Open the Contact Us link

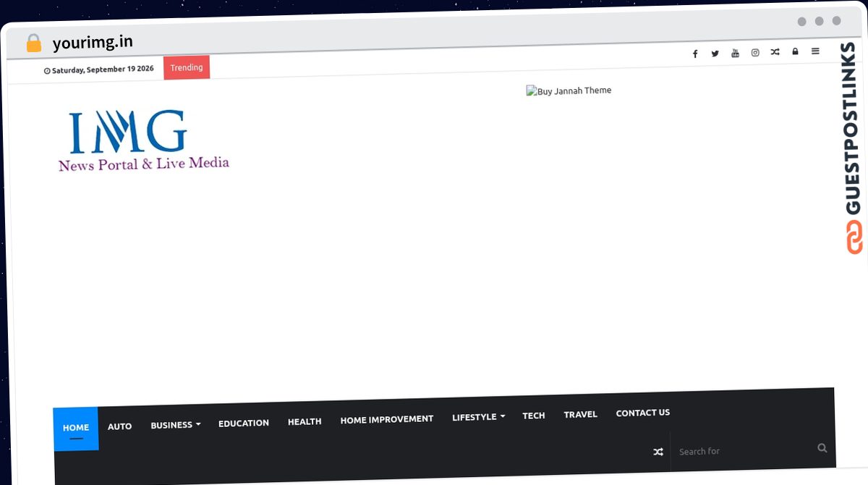tap(643, 413)
